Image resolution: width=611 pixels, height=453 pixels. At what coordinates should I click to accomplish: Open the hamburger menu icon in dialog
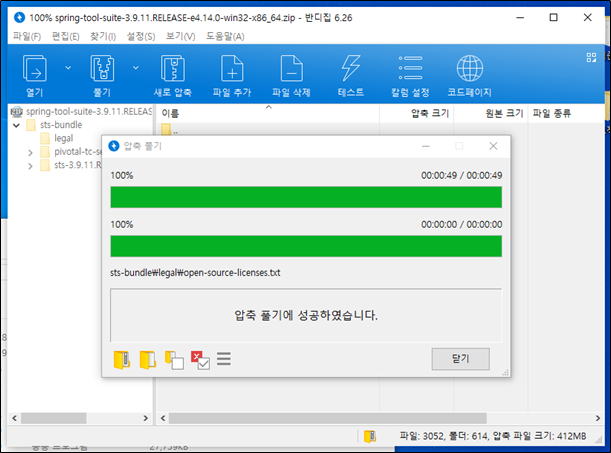tap(224, 359)
